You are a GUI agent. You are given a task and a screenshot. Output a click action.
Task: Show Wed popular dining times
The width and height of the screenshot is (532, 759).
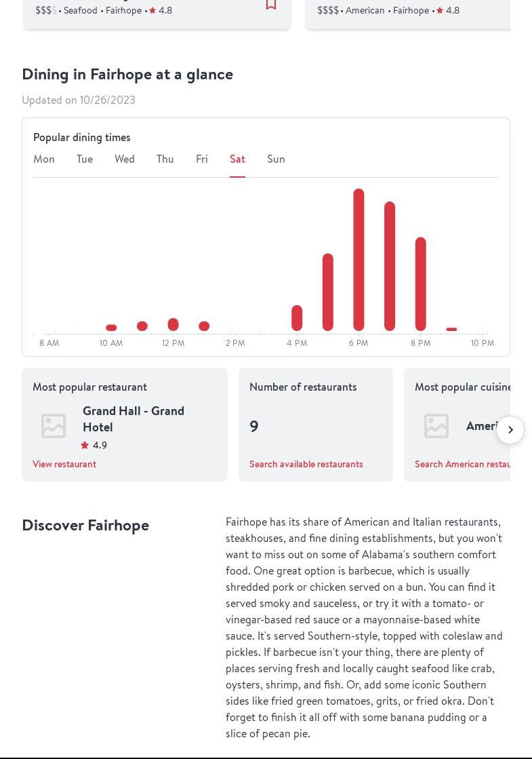[124, 159]
